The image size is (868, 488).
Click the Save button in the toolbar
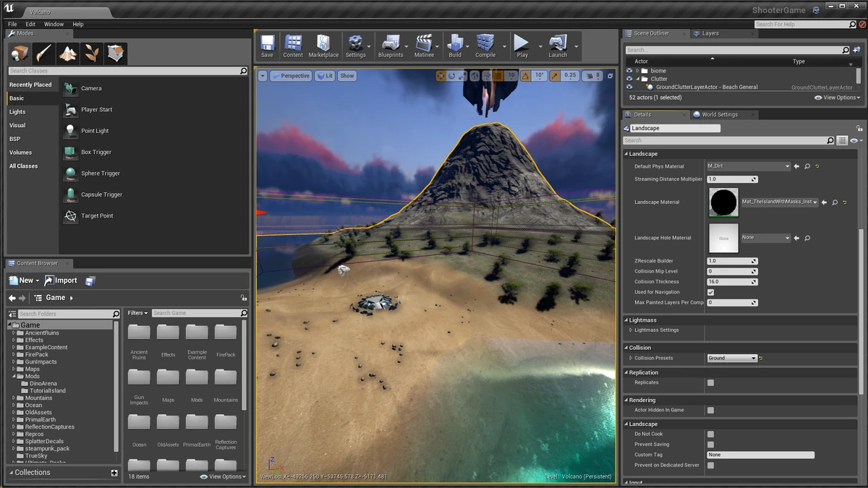click(267, 45)
